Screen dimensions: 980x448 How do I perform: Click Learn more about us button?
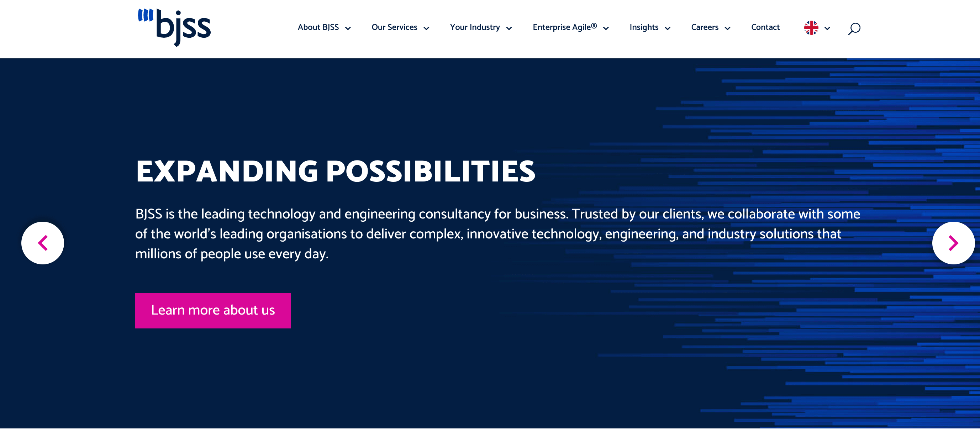[x=212, y=310]
